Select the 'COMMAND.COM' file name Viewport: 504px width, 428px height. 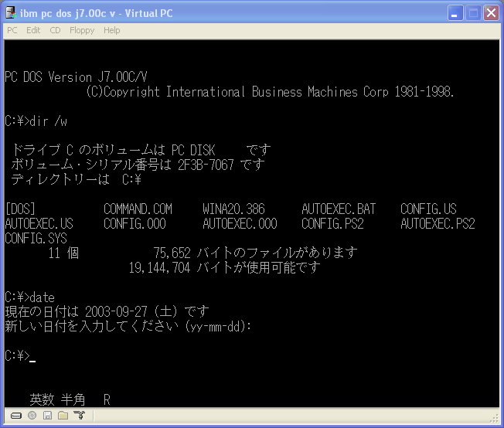click(x=138, y=209)
